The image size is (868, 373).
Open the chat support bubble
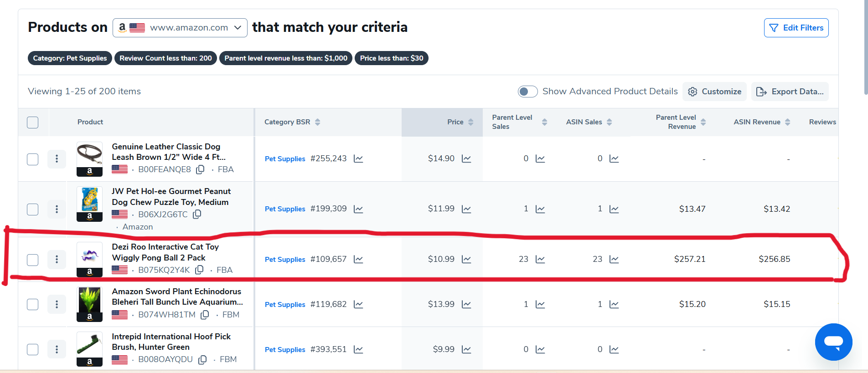point(833,342)
